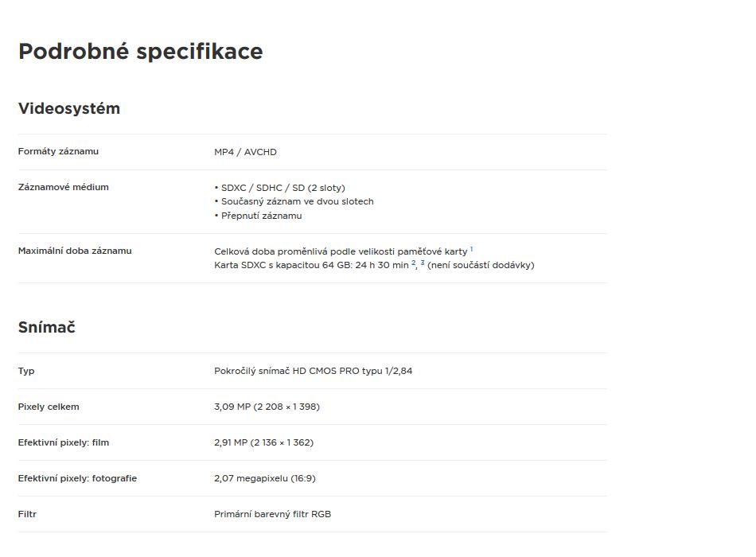The width and height of the screenshot is (756, 557).
Task: Click the Snímač section heading
Action: tap(47, 327)
